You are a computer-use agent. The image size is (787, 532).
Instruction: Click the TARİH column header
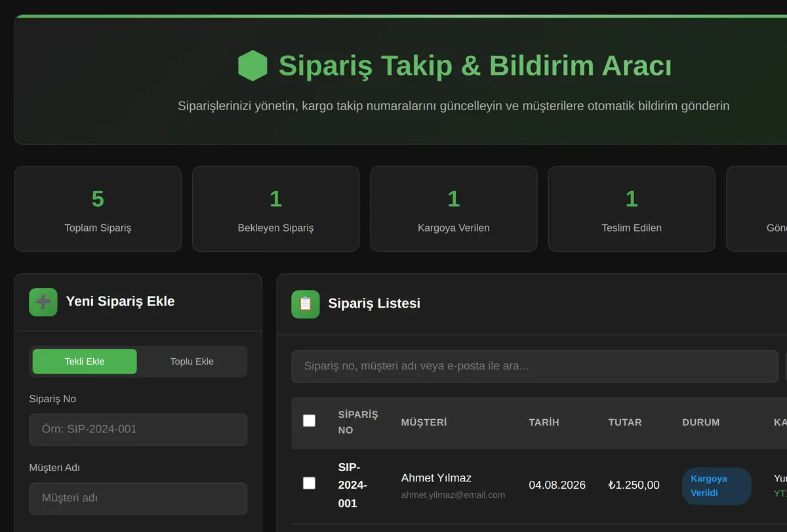pos(544,422)
